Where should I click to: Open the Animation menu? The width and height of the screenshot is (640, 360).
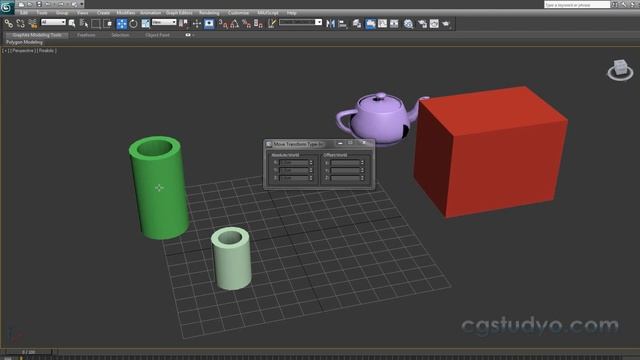[151, 13]
